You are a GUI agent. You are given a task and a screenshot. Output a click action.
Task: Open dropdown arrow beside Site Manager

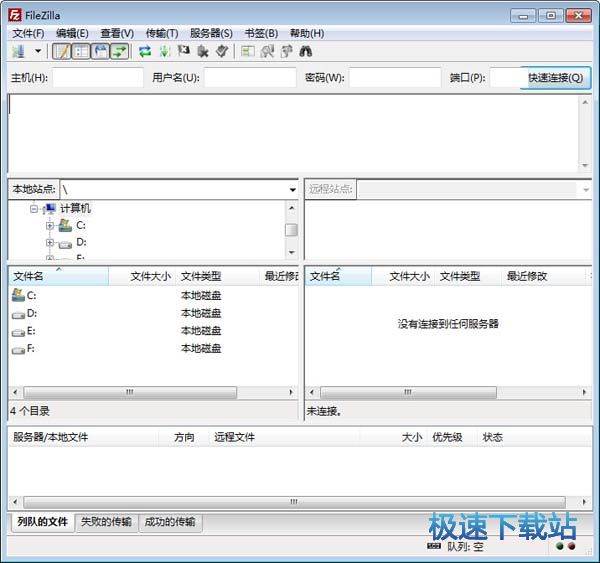38,51
